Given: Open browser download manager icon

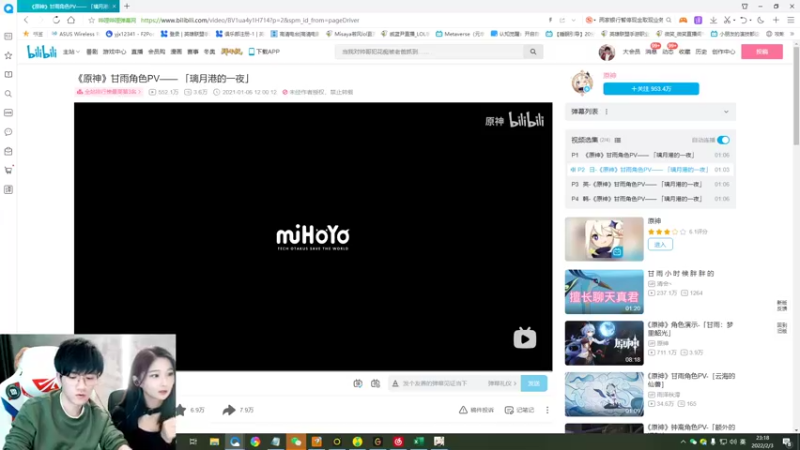Looking at the screenshot, I should tap(713, 20).
